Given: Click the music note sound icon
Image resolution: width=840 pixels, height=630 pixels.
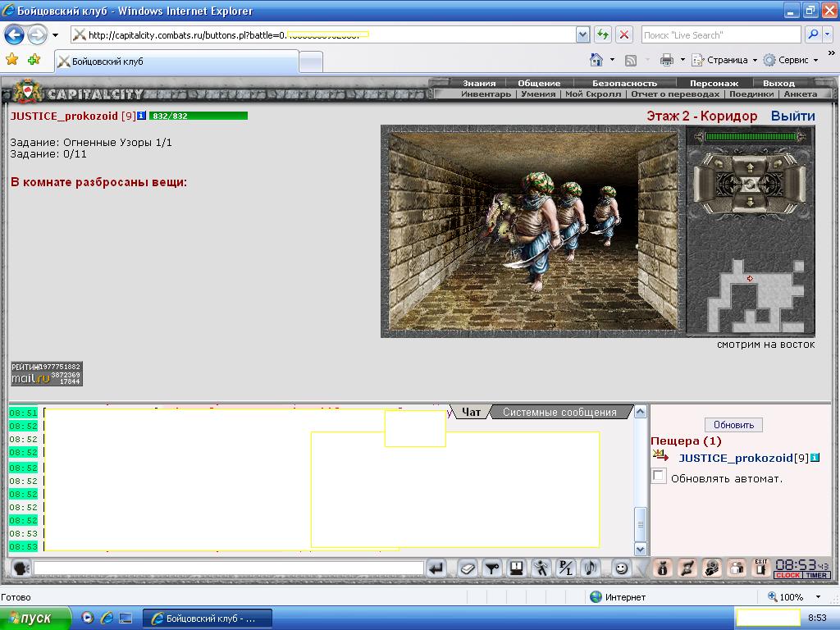Looking at the screenshot, I should click(591, 568).
